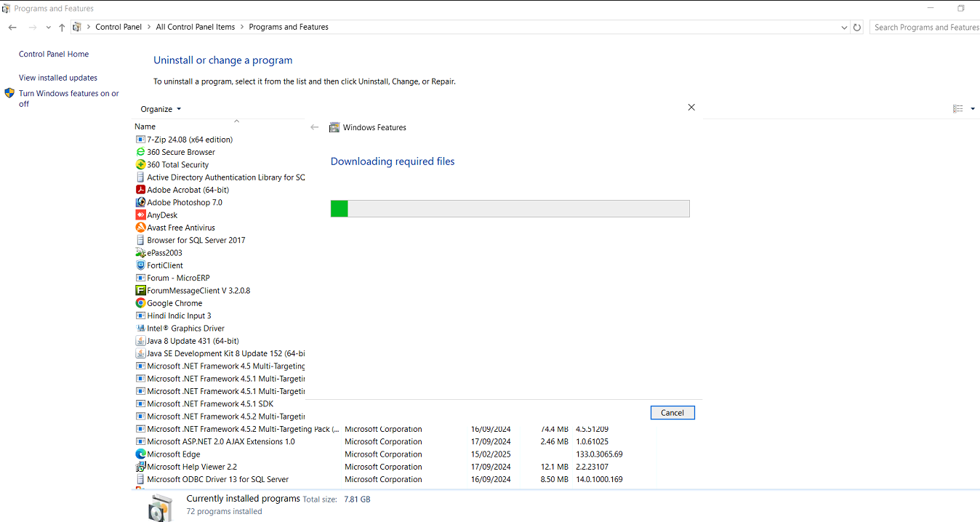Screen dimensions: 980x522
Task: Close the Windows Features dialog
Action: 691,108
